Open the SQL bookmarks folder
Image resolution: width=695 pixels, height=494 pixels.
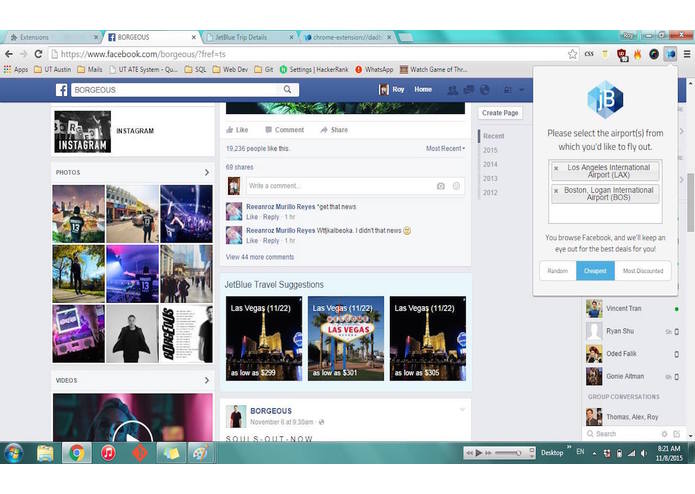195,70
